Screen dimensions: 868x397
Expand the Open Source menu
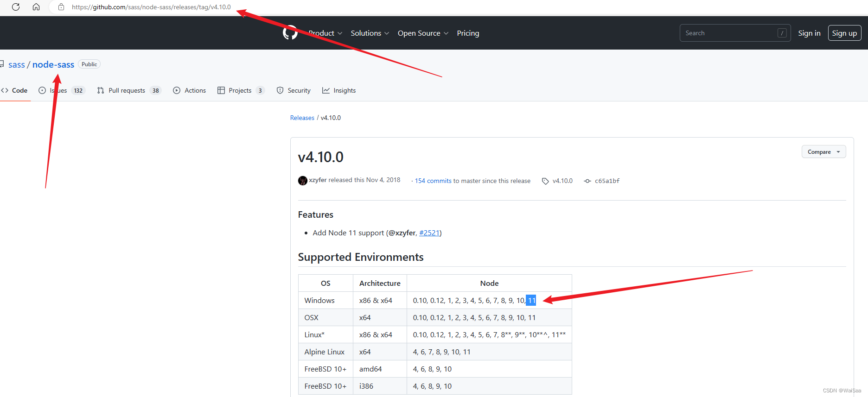(x=423, y=33)
